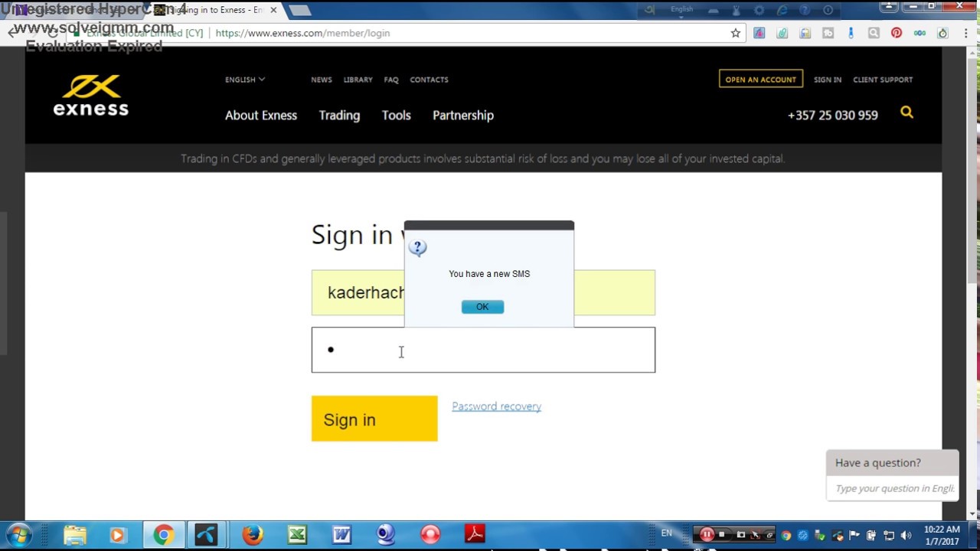
Task: Open the FAQ page
Action: (391, 80)
